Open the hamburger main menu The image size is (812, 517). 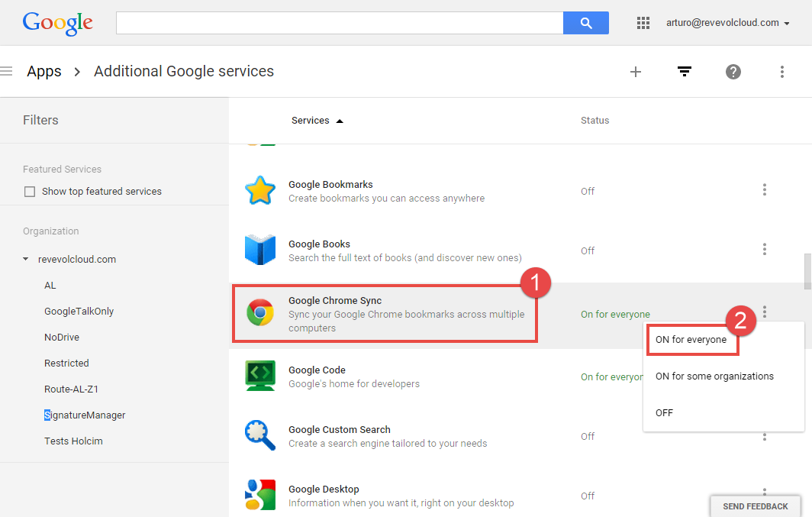tap(6, 71)
